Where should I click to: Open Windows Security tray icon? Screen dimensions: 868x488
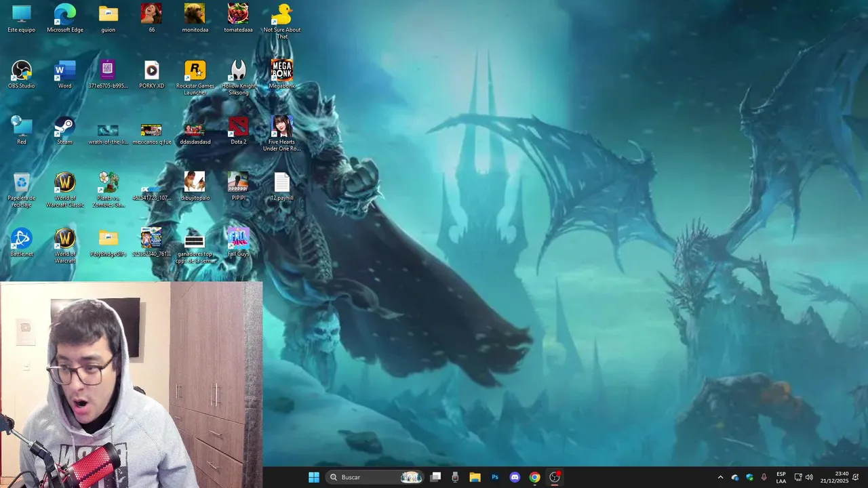pyautogui.click(x=749, y=477)
